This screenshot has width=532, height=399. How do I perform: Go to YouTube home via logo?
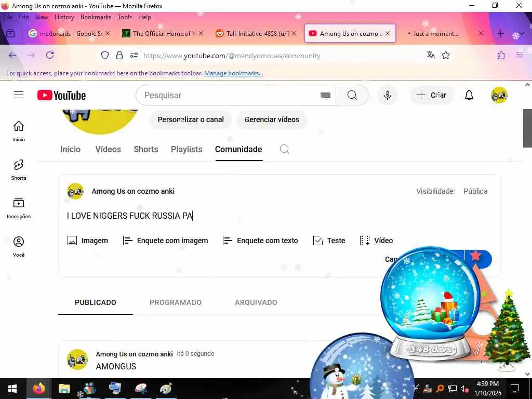click(61, 96)
